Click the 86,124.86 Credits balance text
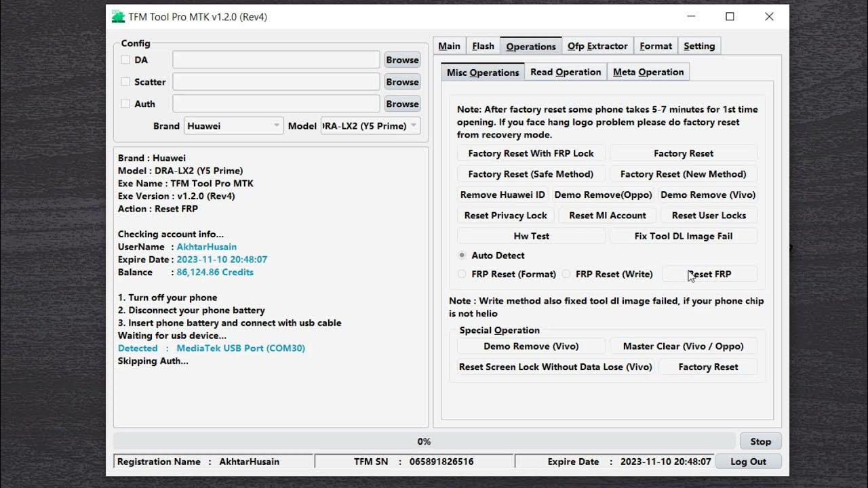This screenshot has height=488, width=868. [215, 272]
